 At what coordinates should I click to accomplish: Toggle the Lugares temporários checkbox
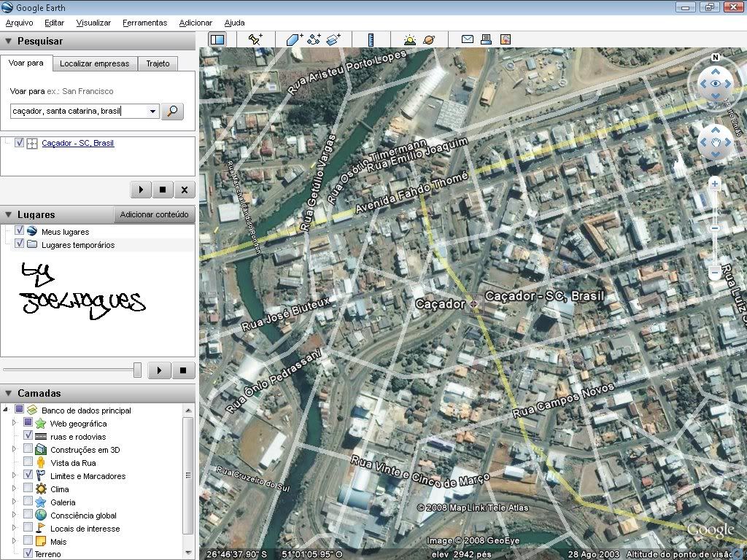[x=19, y=244]
